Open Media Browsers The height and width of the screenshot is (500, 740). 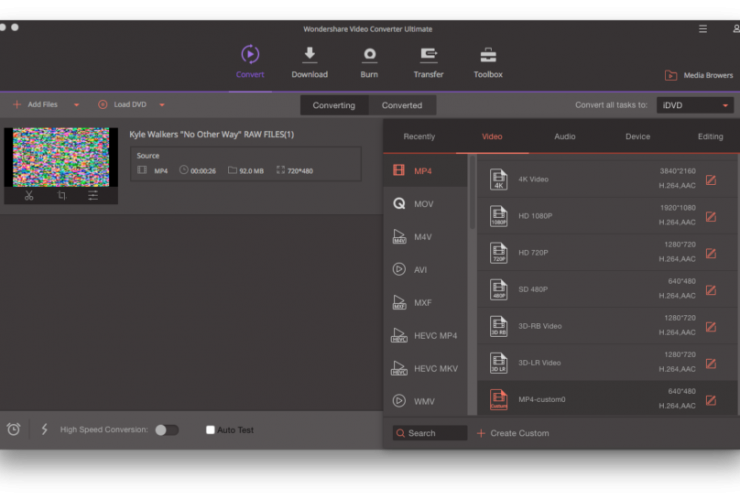tap(699, 75)
